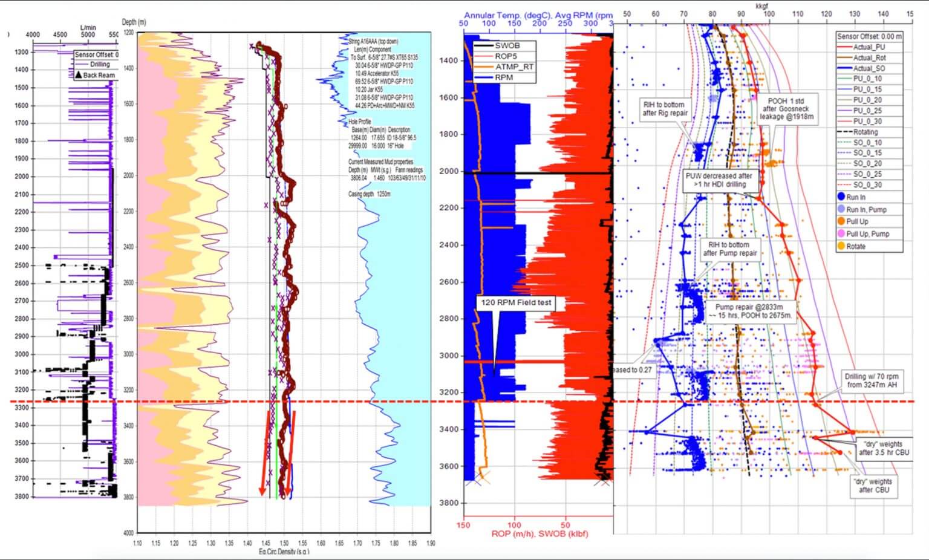929x560 pixels.
Task: Click the Back Ream triangle legend marker
Action: [78, 76]
